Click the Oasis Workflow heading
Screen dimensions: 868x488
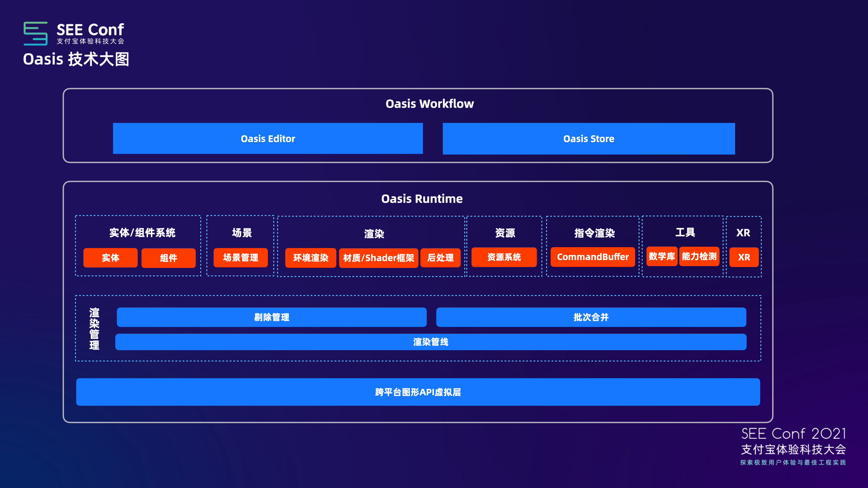point(429,104)
